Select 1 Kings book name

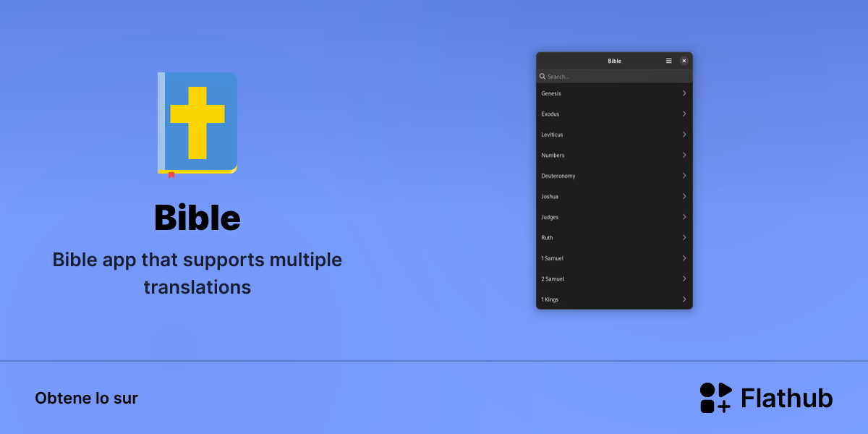click(550, 299)
